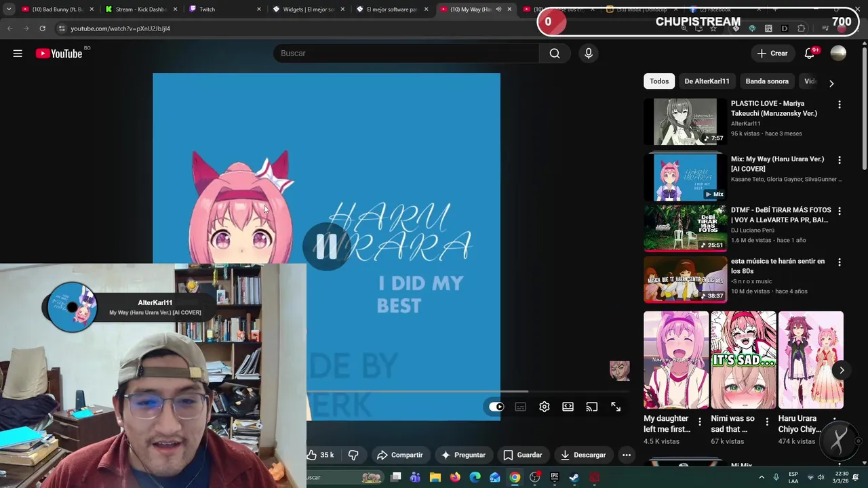This screenshot has width=868, height=488.
Task: Open File Explorer from the taskbar
Action: click(435, 477)
